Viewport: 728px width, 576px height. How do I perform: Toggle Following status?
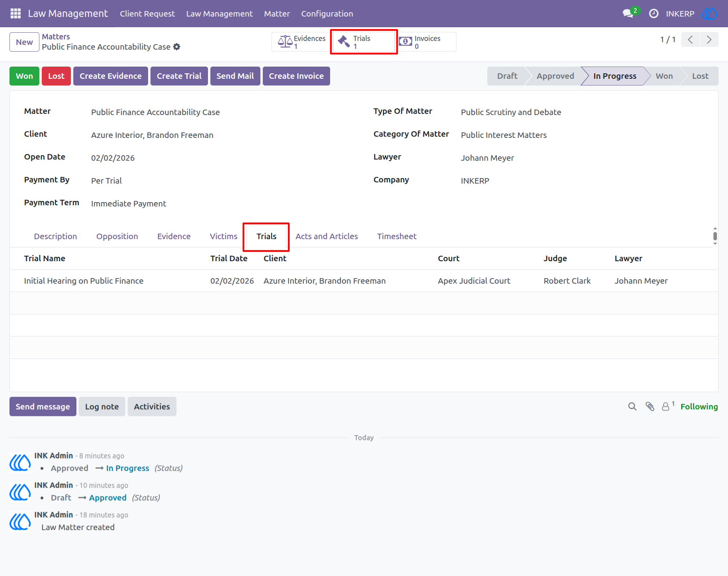tap(699, 407)
